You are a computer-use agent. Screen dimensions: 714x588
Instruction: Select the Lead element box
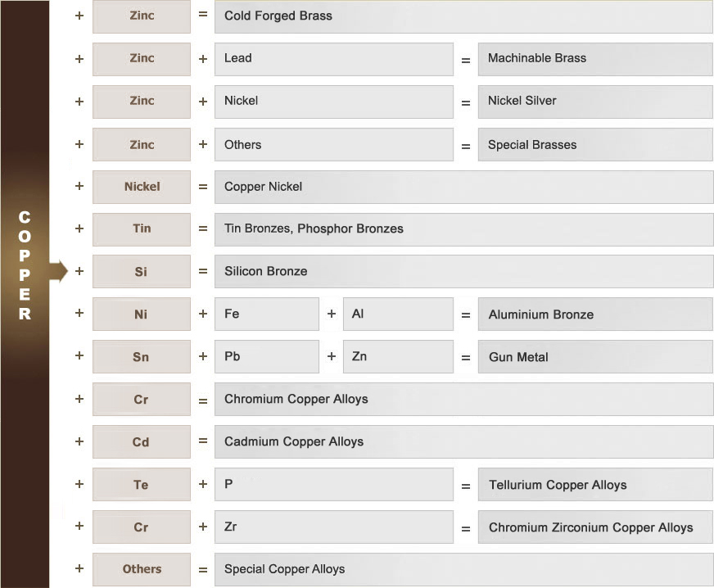tap(333, 59)
